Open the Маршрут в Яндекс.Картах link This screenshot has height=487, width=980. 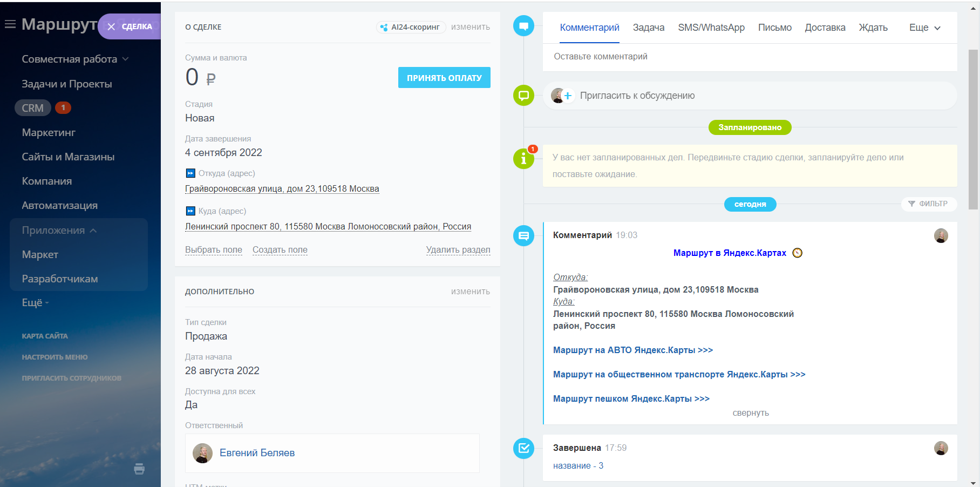tap(730, 253)
